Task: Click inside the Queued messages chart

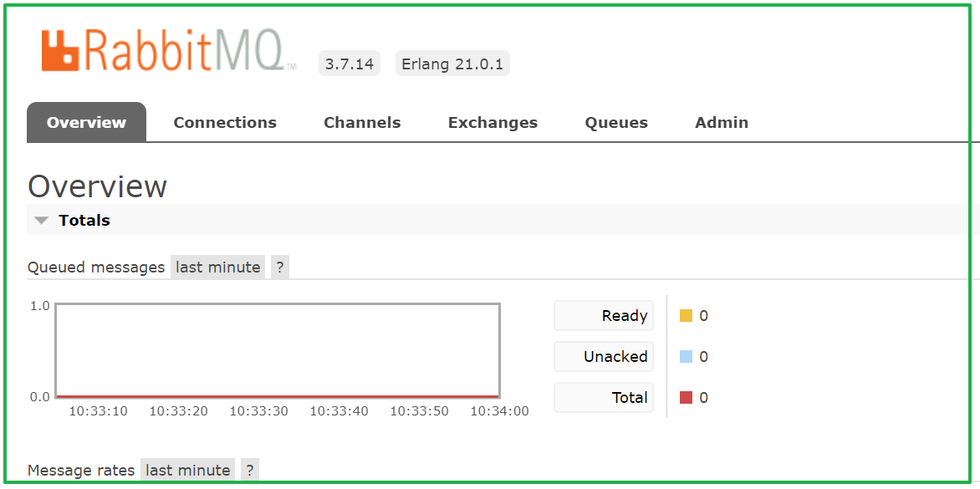Action: click(278, 350)
